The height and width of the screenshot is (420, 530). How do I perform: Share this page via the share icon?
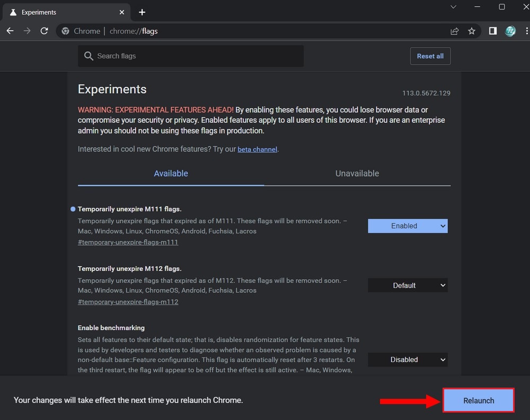(455, 31)
